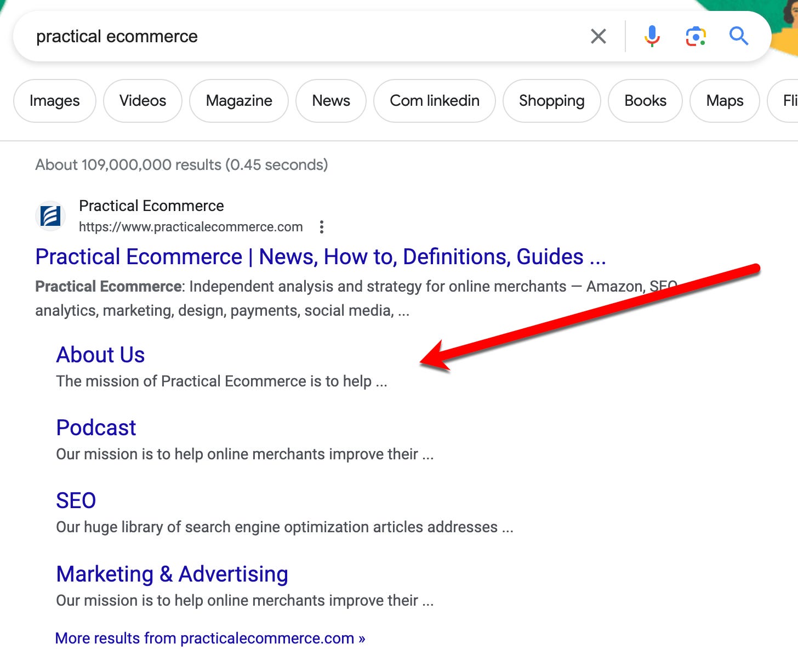Switch to Maps results
The image size is (798, 672).
(x=725, y=101)
